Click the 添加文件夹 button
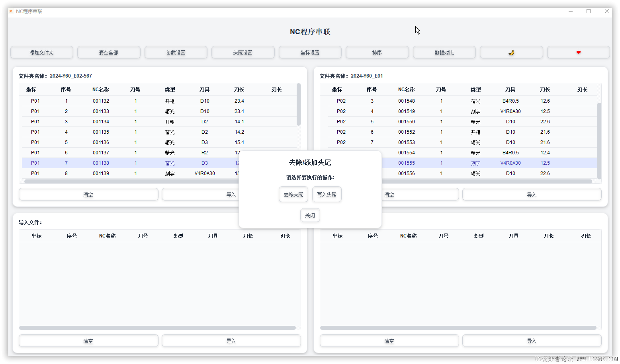The width and height of the screenshot is (620, 364). [x=42, y=52]
